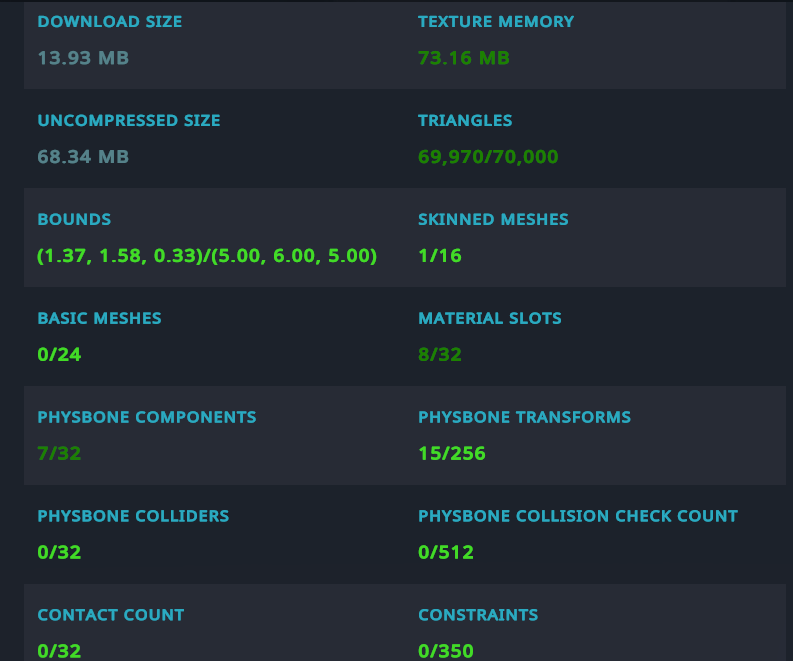Select the 15/256 PhysBone transforms value
The image size is (793, 661).
451,454
